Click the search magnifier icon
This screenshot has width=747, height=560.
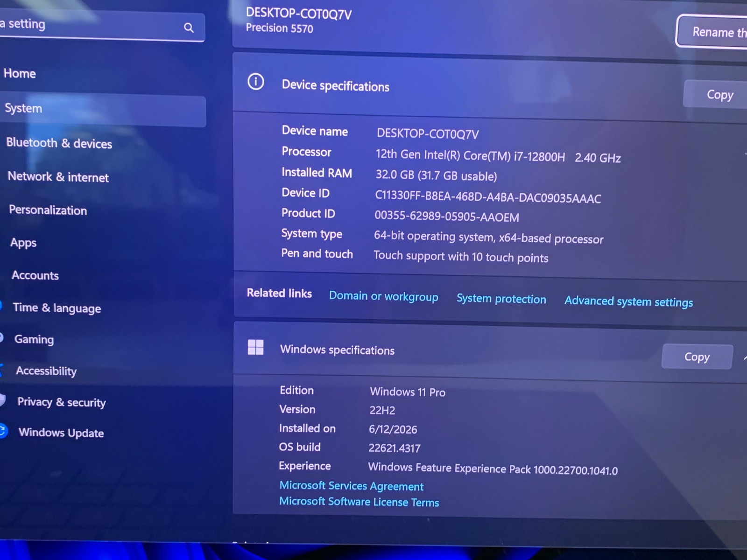pyautogui.click(x=189, y=28)
